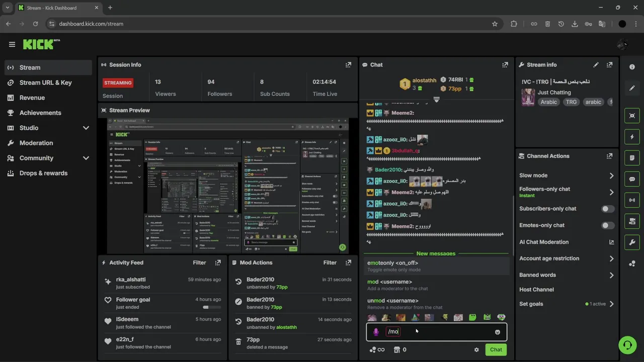Open Account age restriction chevron
The height and width of the screenshot is (362, 644).
click(611, 258)
